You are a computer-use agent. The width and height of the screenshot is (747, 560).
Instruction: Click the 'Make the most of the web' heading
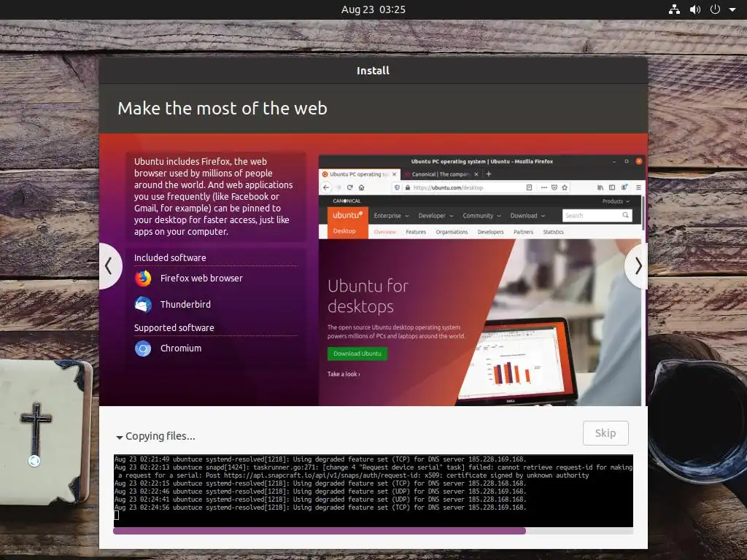(222, 108)
